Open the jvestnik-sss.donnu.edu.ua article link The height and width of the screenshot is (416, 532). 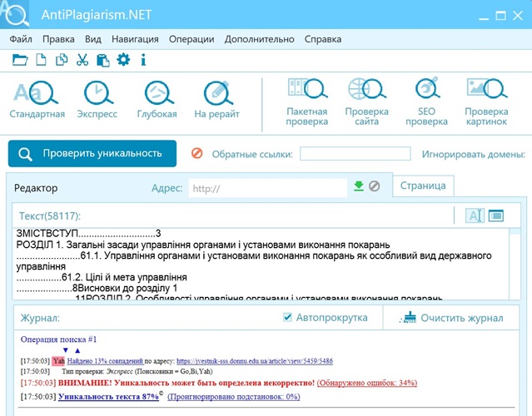[255, 361]
